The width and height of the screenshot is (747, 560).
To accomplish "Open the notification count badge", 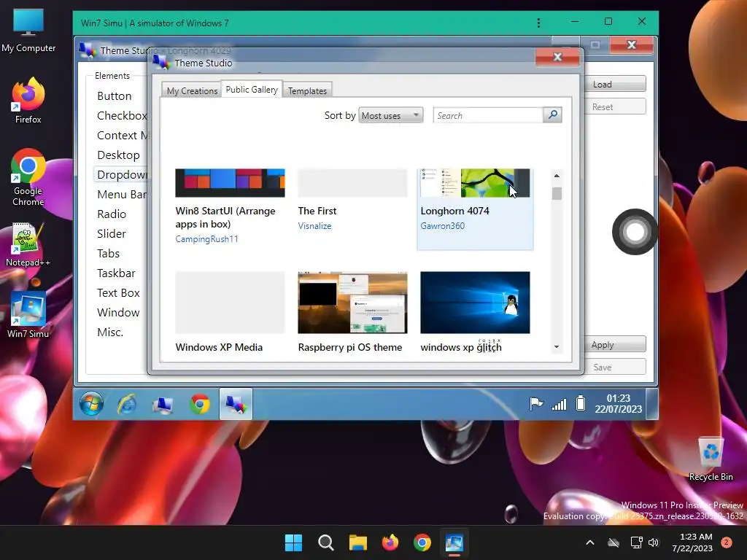I will (x=727, y=542).
